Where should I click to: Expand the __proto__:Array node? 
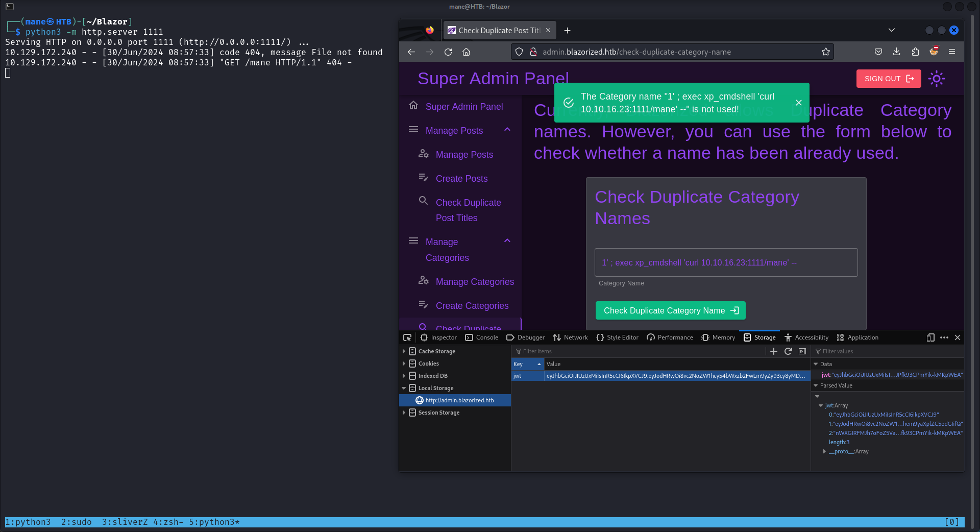(x=824, y=451)
